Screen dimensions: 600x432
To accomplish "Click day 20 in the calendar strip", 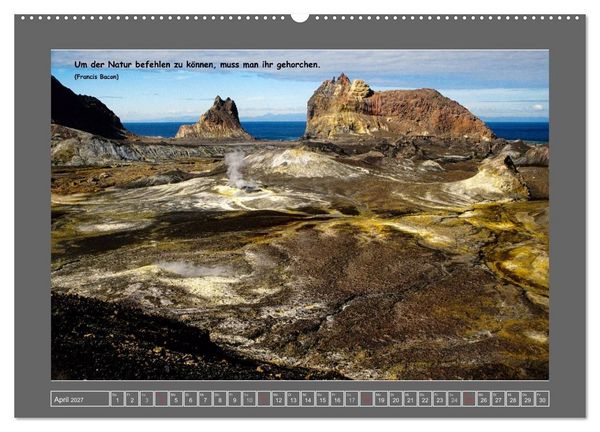I will pyautogui.click(x=395, y=399).
